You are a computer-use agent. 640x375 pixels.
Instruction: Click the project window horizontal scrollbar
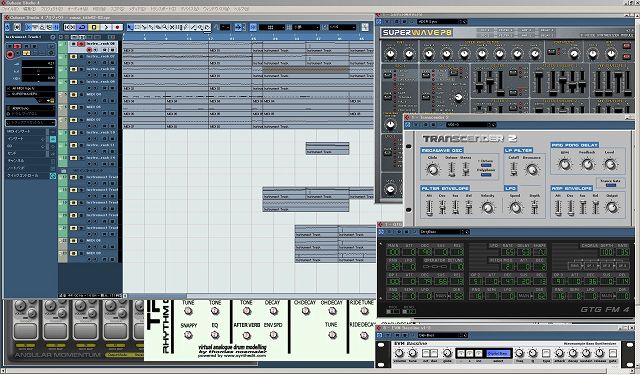coord(249,296)
